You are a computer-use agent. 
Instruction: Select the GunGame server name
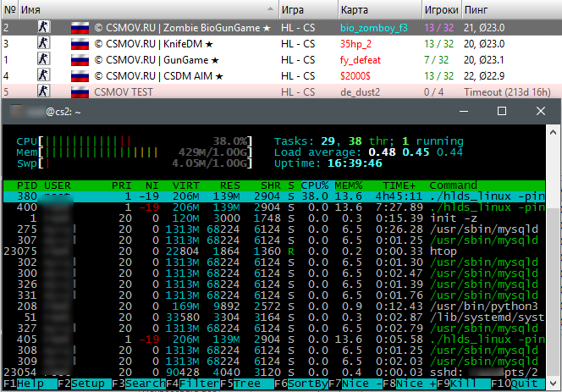[x=157, y=60]
